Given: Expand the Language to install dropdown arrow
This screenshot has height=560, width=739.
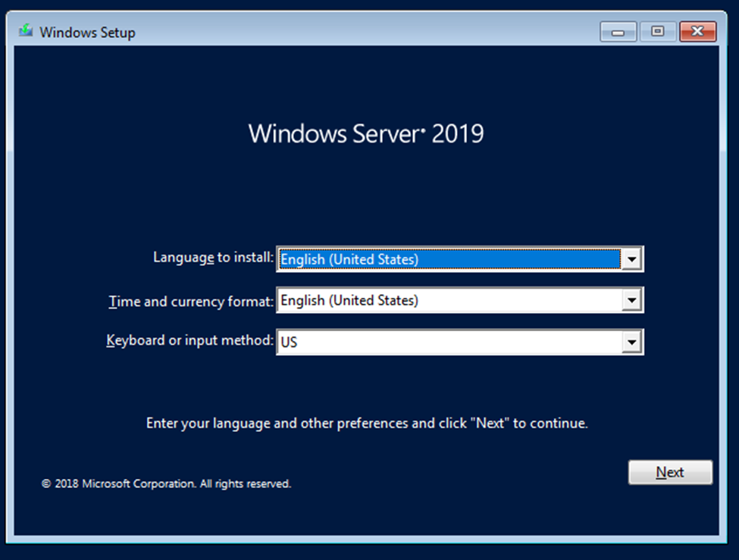Looking at the screenshot, I should click(631, 259).
